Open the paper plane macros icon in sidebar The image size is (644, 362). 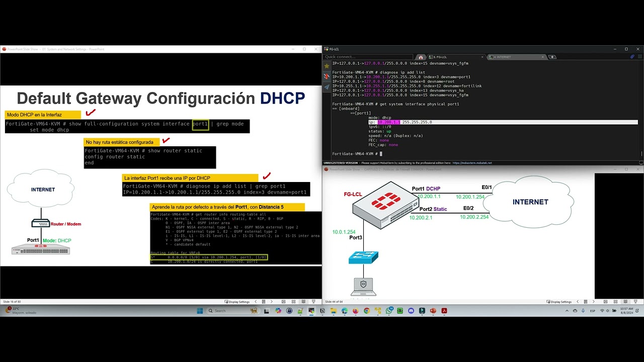tap(327, 87)
